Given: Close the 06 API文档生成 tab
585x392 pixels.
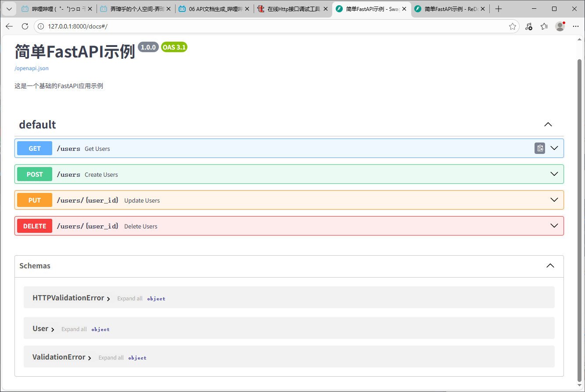Looking at the screenshot, I should coord(246,9).
